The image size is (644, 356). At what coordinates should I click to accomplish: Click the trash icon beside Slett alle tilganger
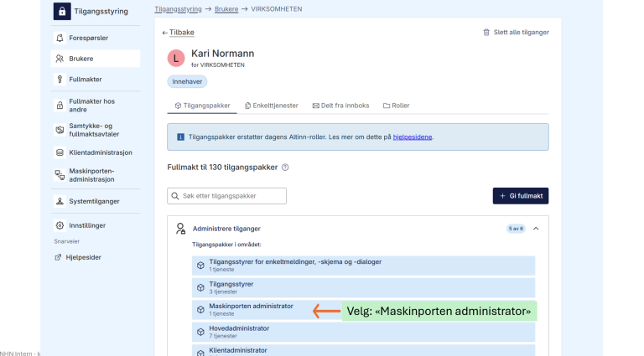[486, 32]
